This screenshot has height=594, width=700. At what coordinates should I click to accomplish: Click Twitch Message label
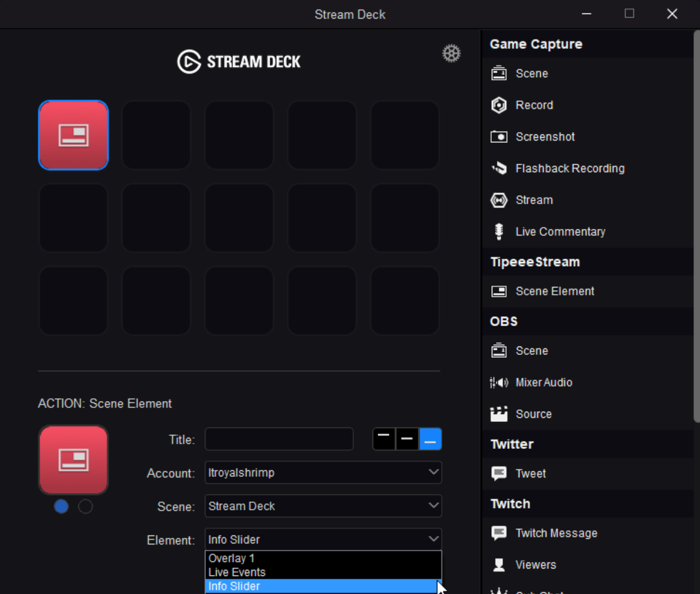click(557, 533)
